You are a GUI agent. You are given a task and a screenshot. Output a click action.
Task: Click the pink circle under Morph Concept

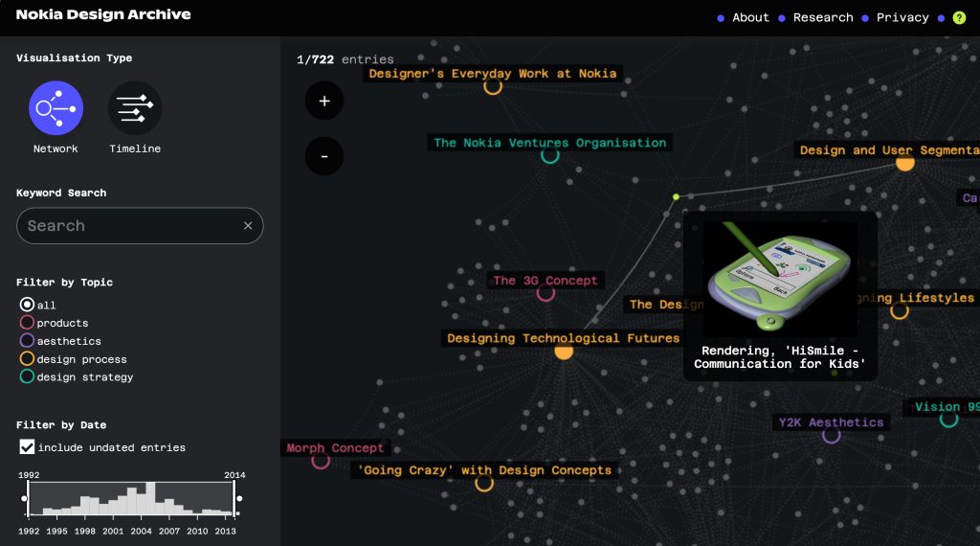pos(321,461)
